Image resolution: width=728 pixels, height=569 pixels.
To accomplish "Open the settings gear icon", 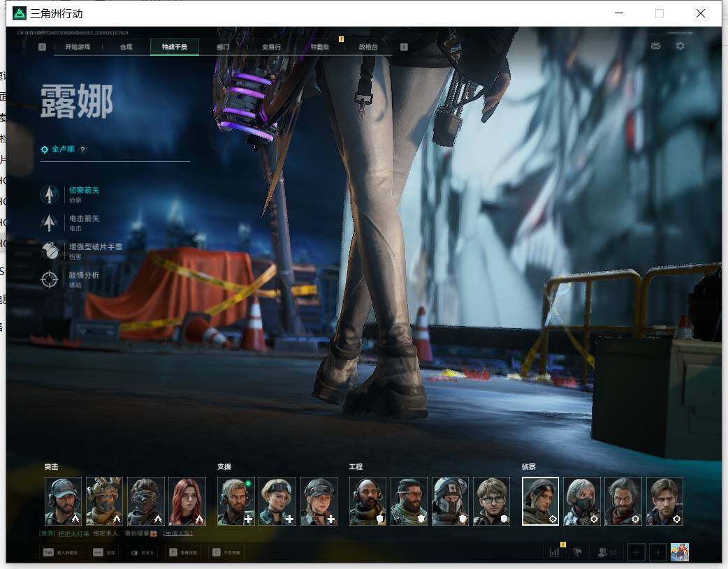I will [x=680, y=46].
